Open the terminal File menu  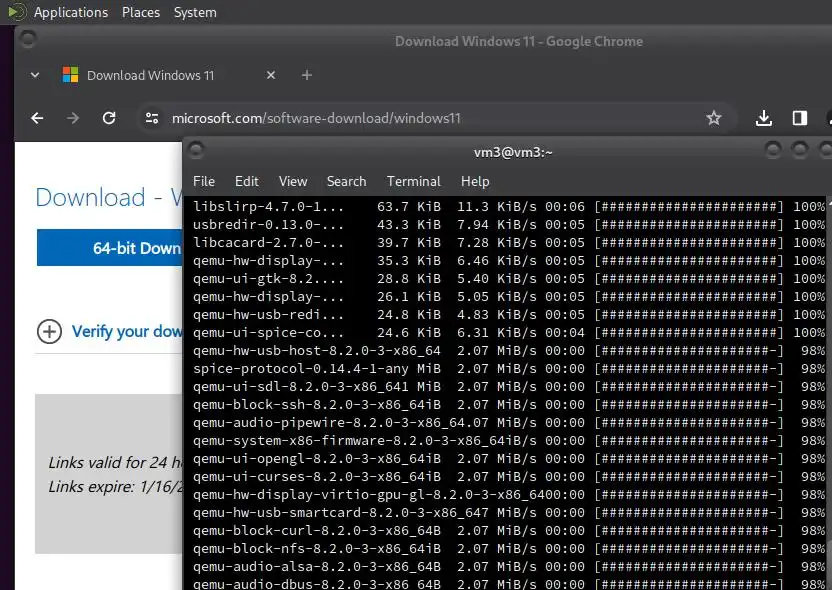(204, 181)
